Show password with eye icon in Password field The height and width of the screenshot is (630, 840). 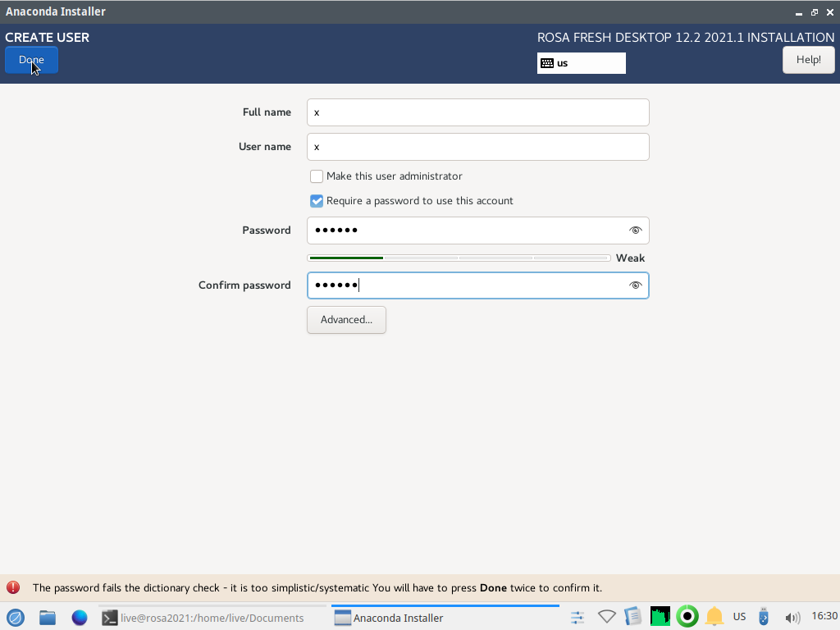click(635, 231)
